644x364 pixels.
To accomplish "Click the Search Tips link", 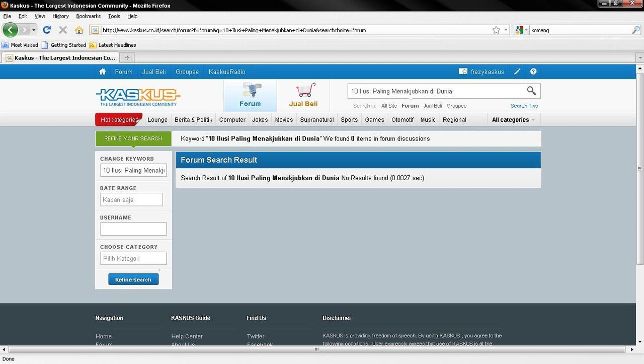I will (524, 106).
